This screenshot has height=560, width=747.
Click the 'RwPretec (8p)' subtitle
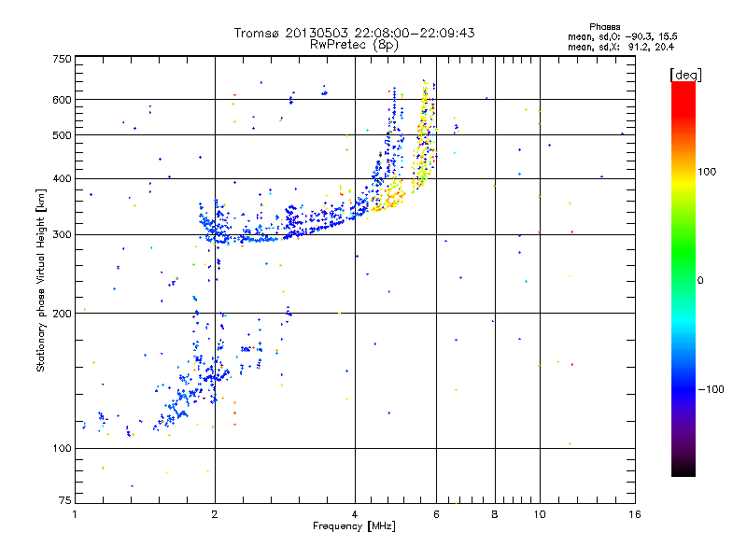click(x=354, y=45)
